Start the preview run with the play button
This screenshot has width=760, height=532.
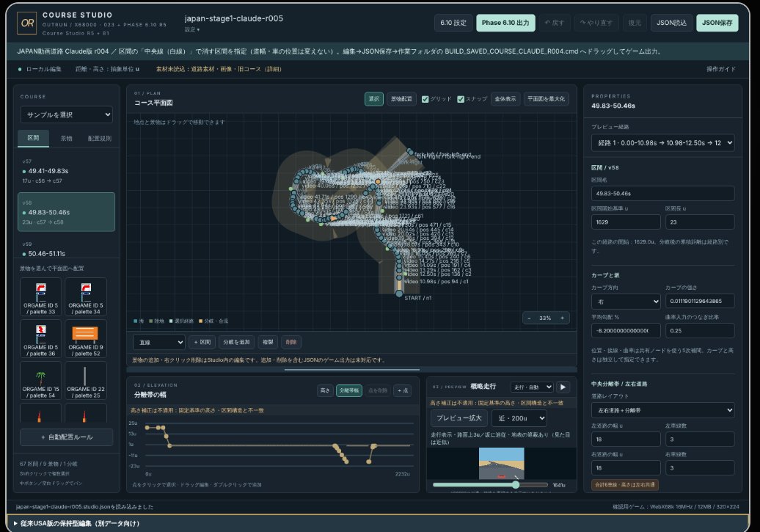[563, 387]
